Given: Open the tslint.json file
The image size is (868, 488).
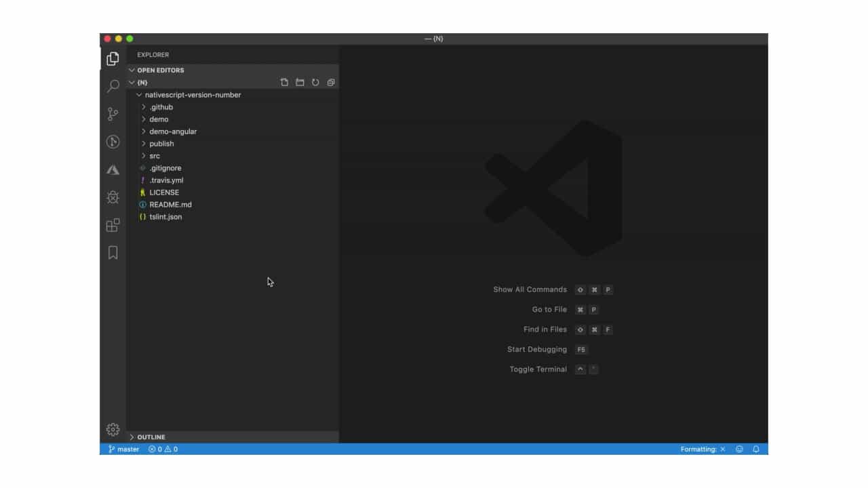Looking at the screenshot, I should [x=233, y=217].
